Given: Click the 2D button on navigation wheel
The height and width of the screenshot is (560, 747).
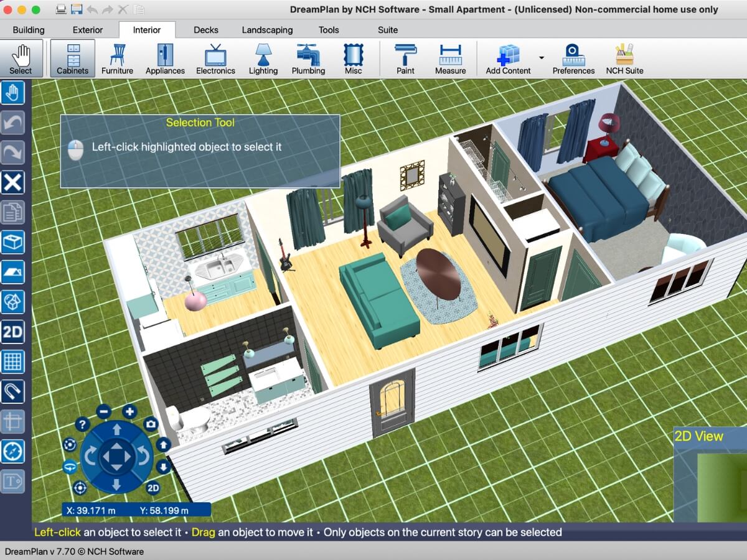Looking at the screenshot, I should tap(153, 488).
